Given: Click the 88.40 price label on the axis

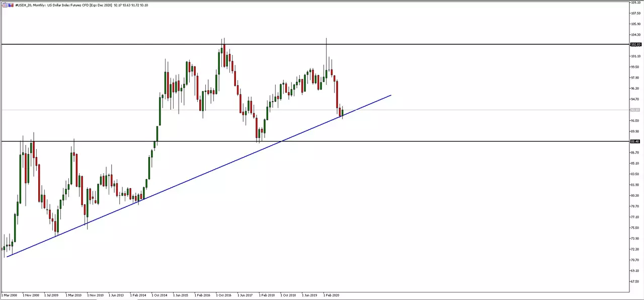Looking at the screenshot, I should tap(636, 141).
